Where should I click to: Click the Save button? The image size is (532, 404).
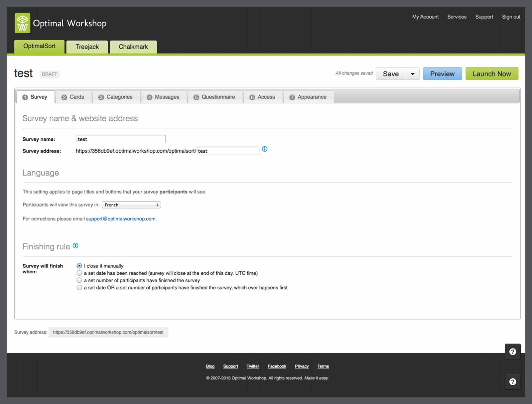point(391,74)
